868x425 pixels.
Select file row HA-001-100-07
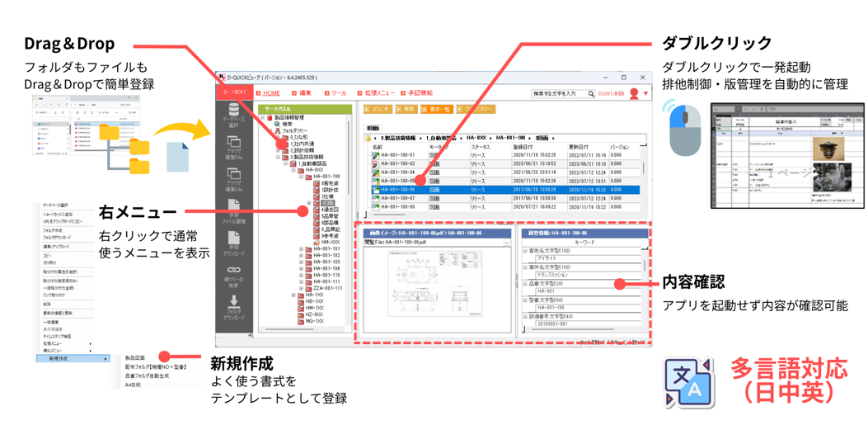pyautogui.click(x=397, y=198)
